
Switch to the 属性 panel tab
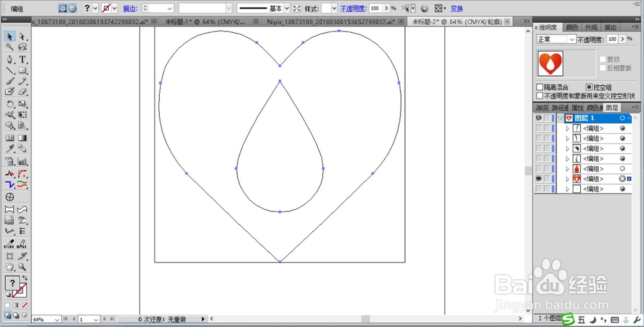(x=577, y=108)
